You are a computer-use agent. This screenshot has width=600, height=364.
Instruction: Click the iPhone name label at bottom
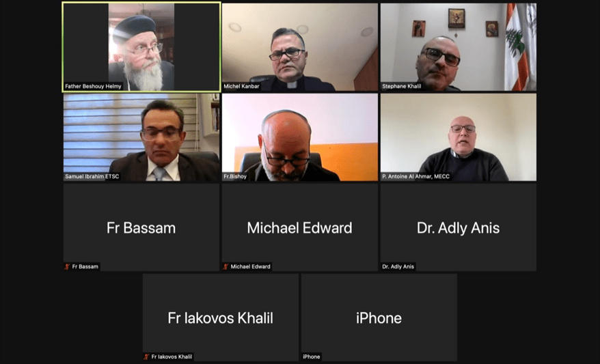coord(312,356)
